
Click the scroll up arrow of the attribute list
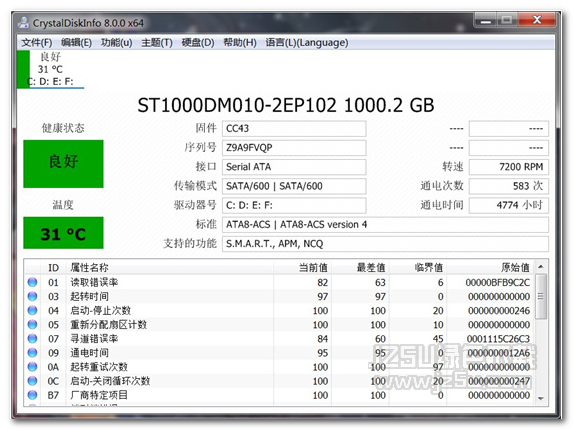click(541, 267)
